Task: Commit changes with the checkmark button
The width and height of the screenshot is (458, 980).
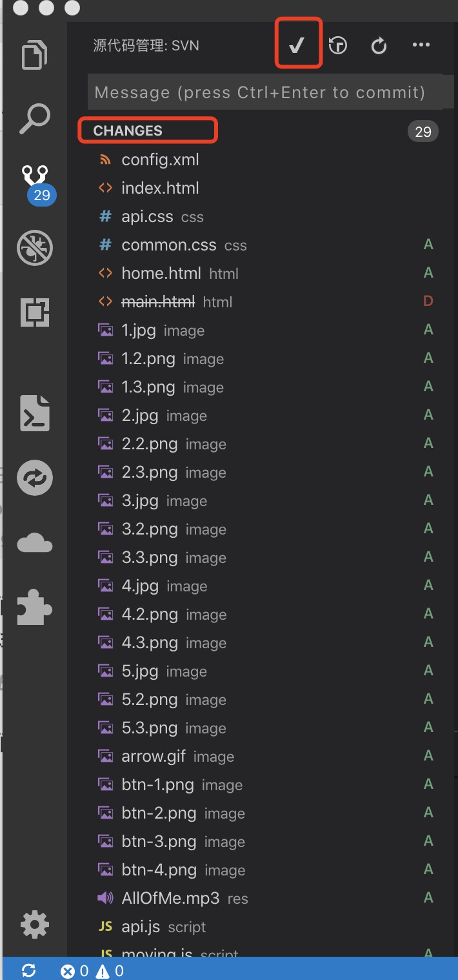Action: (297, 45)
